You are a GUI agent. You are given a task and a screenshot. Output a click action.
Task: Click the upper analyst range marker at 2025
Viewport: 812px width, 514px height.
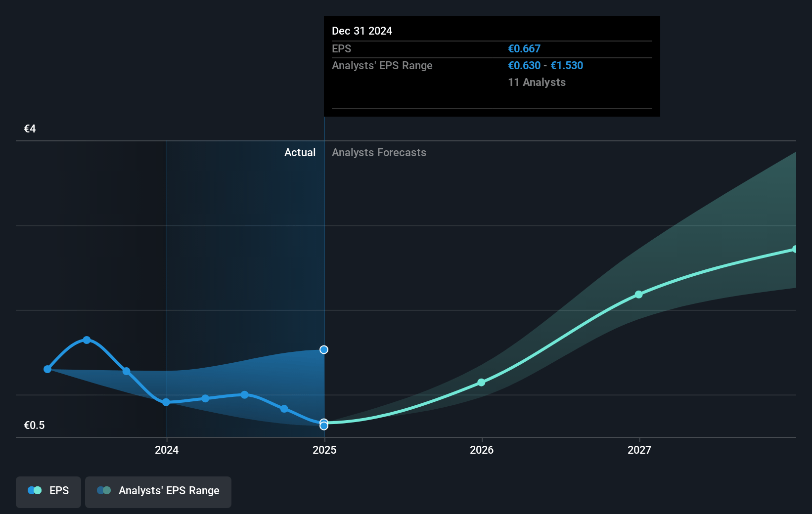(324, 350)
